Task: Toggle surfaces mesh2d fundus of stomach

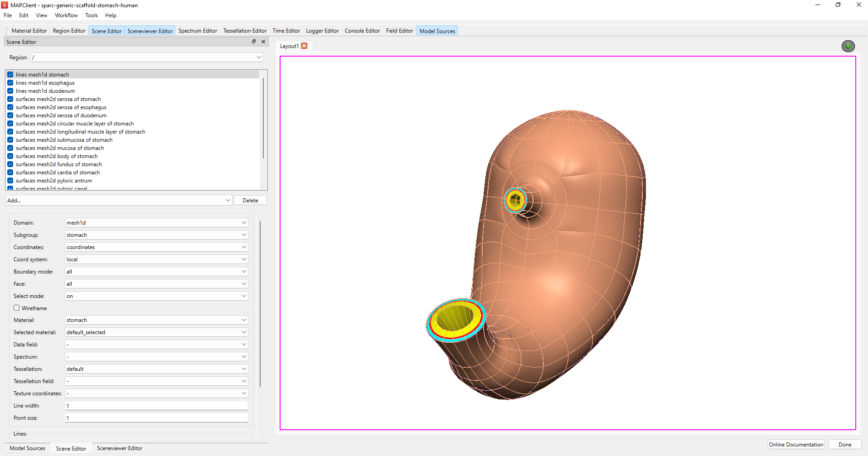Action: 10,164
